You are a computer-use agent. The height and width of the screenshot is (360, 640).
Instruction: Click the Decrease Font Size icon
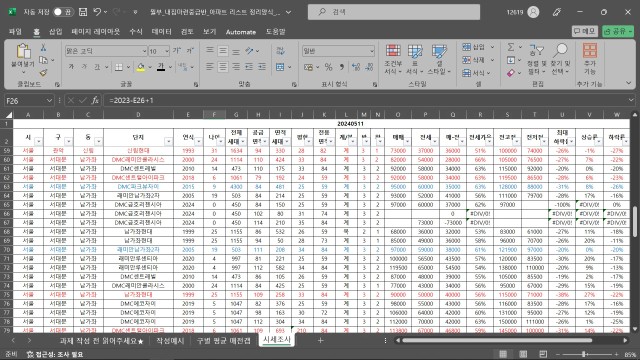pyautogui.click(x=190, y=51)
